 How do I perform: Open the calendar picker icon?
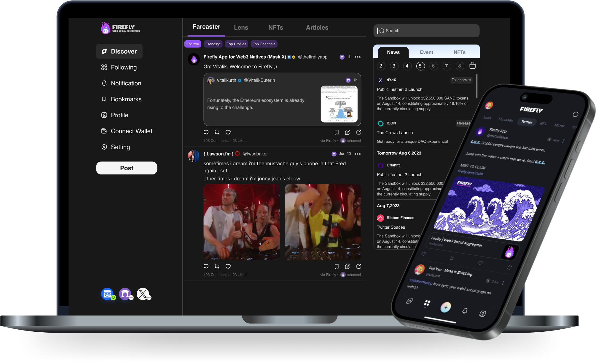(473, 66)
